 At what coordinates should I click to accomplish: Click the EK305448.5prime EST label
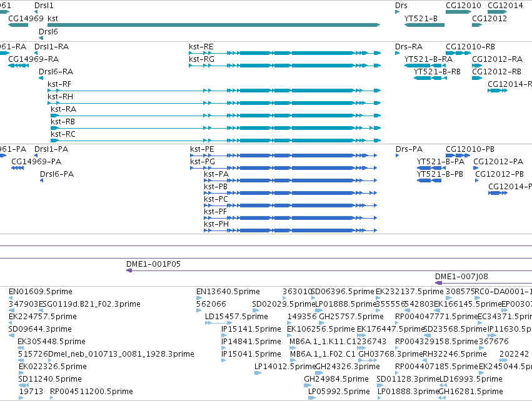[x=51, y=341]
